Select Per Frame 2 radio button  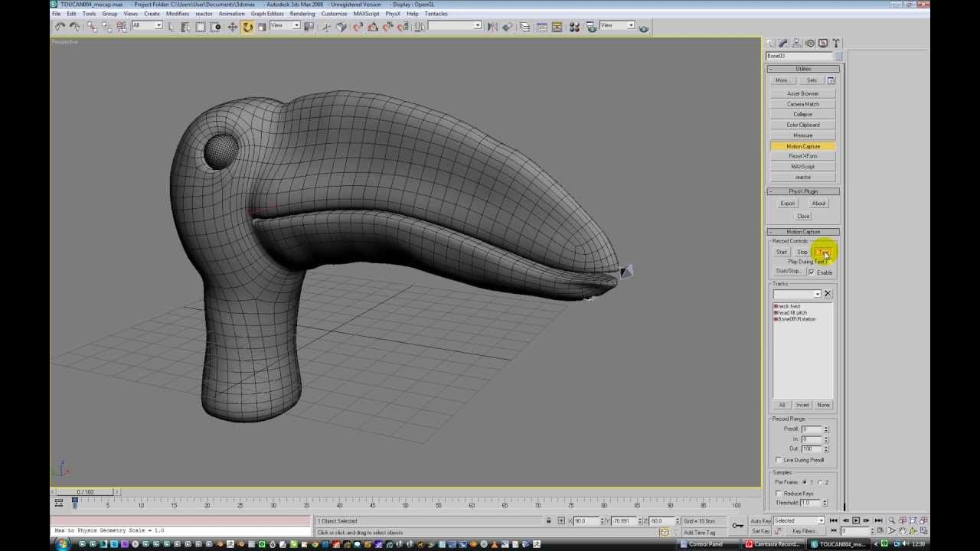819,482
